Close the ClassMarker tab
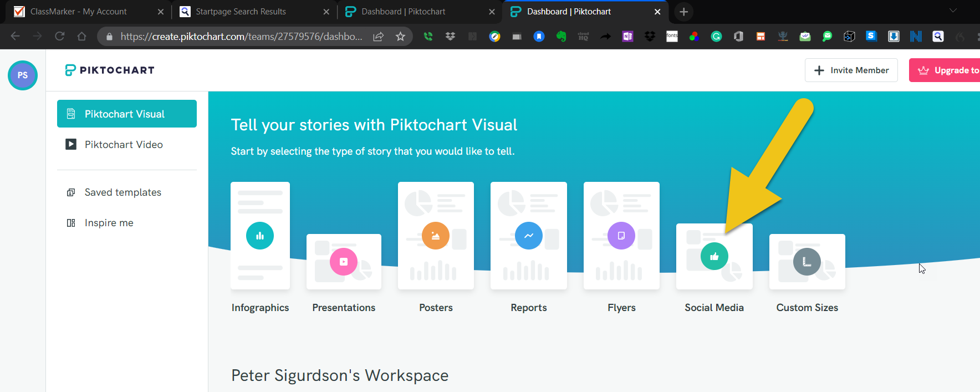This screenshot has width=980, height=392. click(161, 12)
